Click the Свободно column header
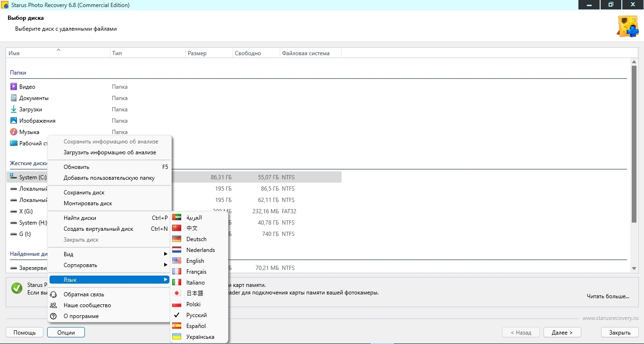 (256, 53)
